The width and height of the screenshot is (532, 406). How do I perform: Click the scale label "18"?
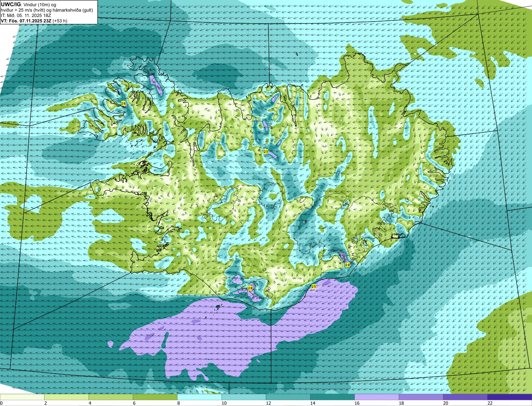pos(401,403)
